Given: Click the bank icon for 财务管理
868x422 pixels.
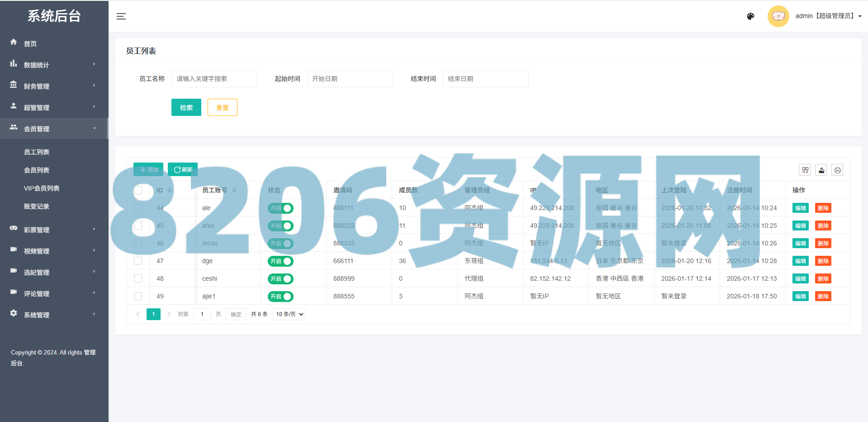Looking at the screenshot, I should [x=14, y=85].
